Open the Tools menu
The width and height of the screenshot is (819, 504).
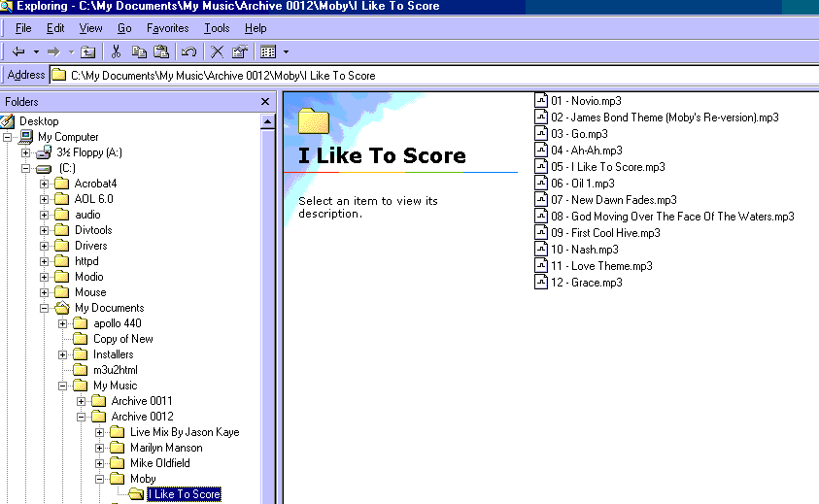click(x=217, y=28)
